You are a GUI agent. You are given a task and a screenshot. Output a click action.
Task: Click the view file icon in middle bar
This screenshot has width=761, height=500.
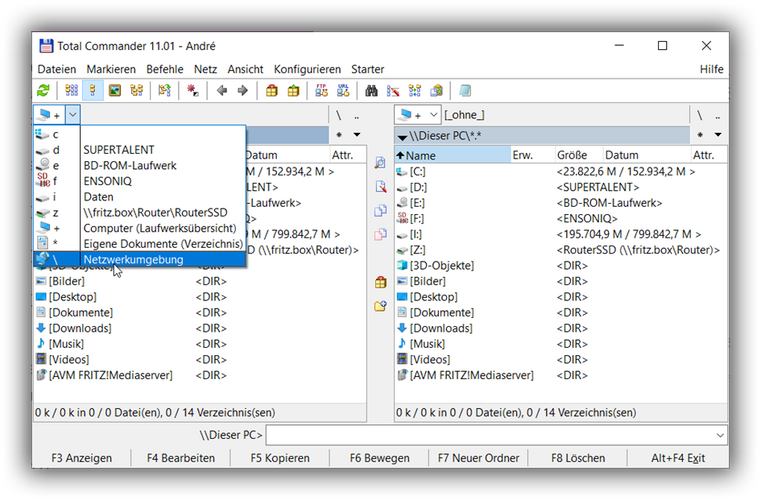click(380, 163)
